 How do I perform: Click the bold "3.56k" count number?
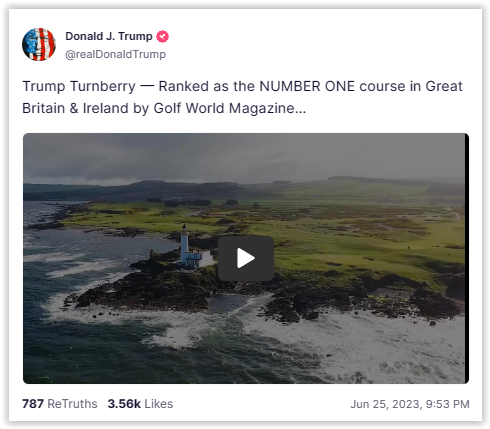(124, 404)
